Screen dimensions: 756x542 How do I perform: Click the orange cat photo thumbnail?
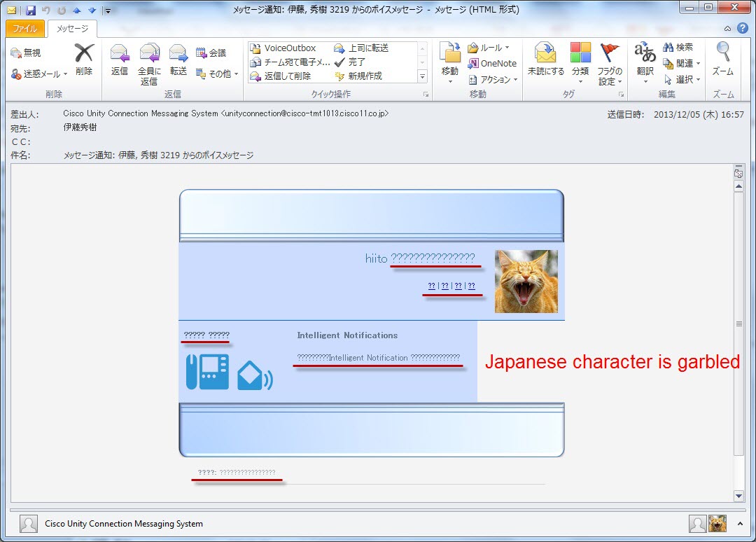coord(526,281)
